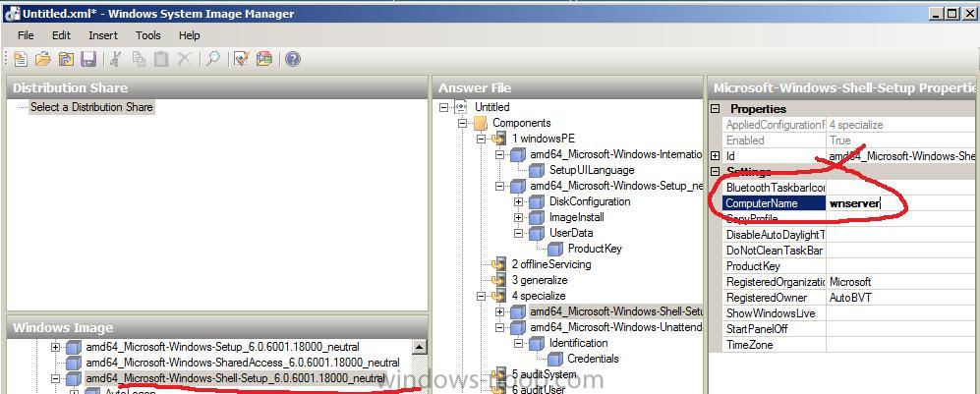Select the ImageInstall tree item
The height and width of the screenshot is (394, 980).
[x=577, y=217]
